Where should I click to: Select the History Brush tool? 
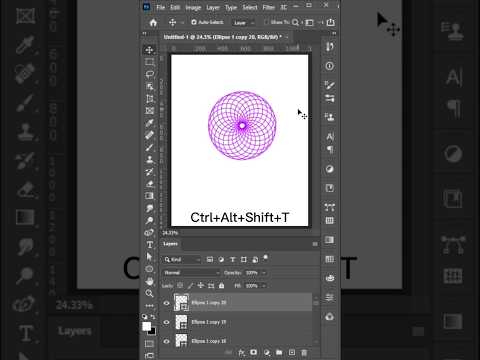pos(149,172)
